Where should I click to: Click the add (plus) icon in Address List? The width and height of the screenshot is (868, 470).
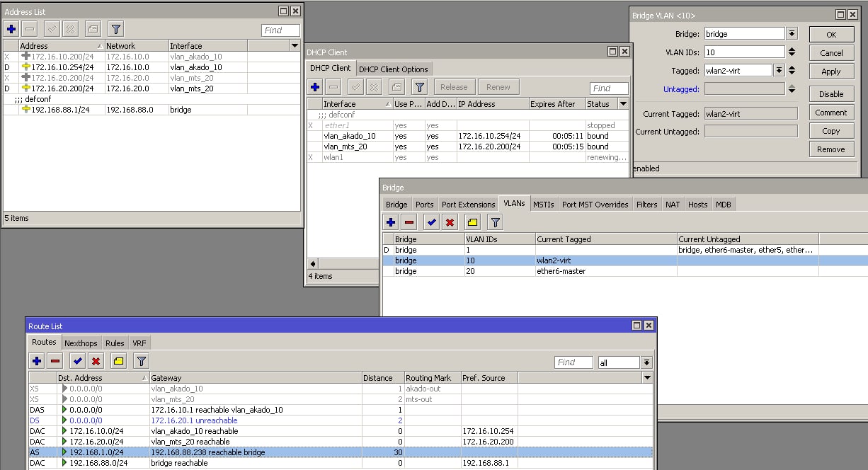coord(11,29)
